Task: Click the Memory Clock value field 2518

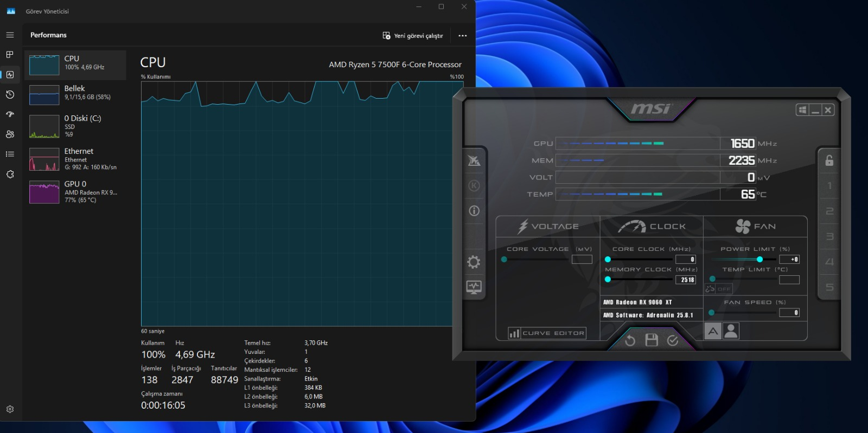Action: point(685,280)
